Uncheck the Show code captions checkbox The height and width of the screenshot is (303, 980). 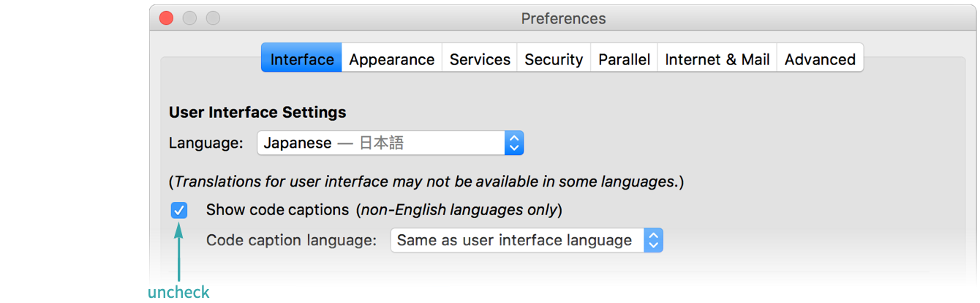[x=179, y=211]
